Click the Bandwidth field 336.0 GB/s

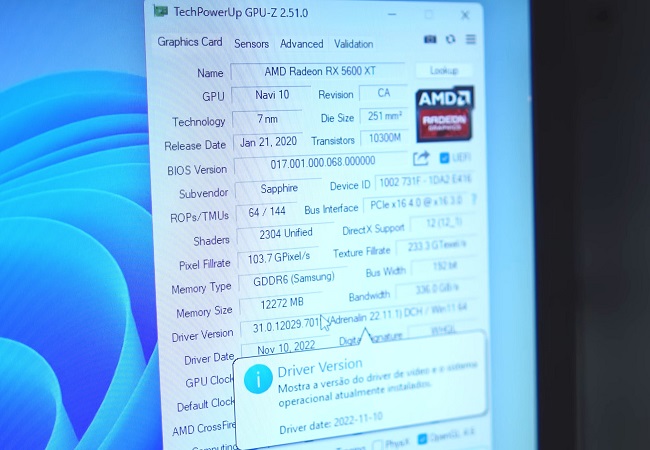pos(437,288)
